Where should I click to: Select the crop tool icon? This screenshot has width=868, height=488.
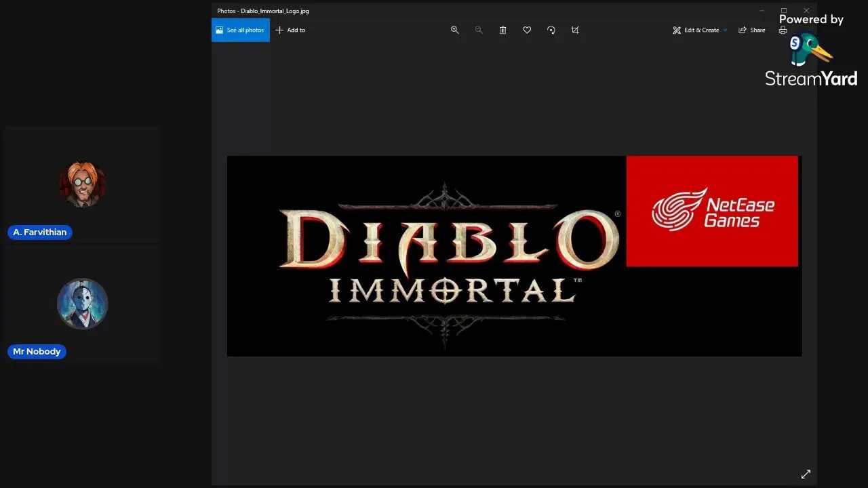pos(575,30)
